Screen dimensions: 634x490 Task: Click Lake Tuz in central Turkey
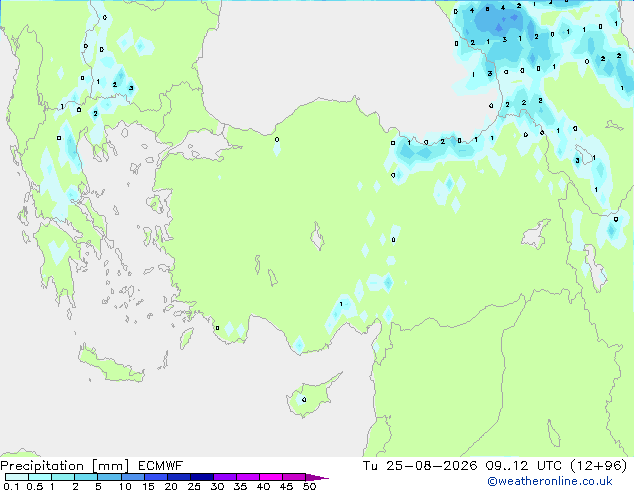[317, 236]
